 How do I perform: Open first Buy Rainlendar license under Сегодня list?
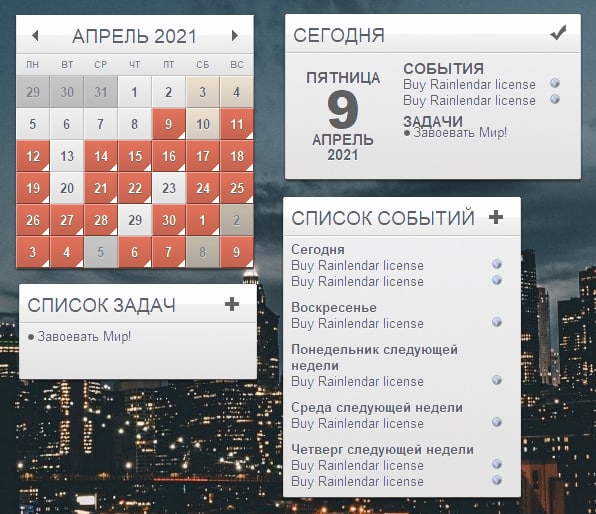[x=357, y=265]
